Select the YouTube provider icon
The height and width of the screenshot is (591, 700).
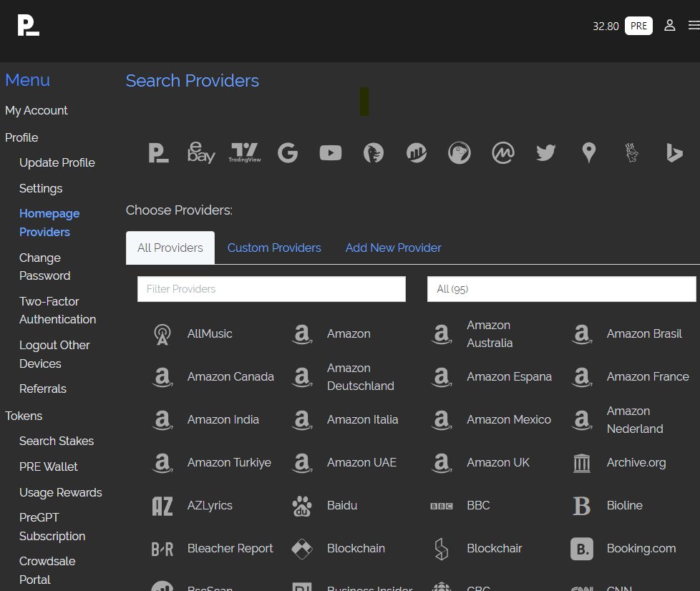click(331, 153)
